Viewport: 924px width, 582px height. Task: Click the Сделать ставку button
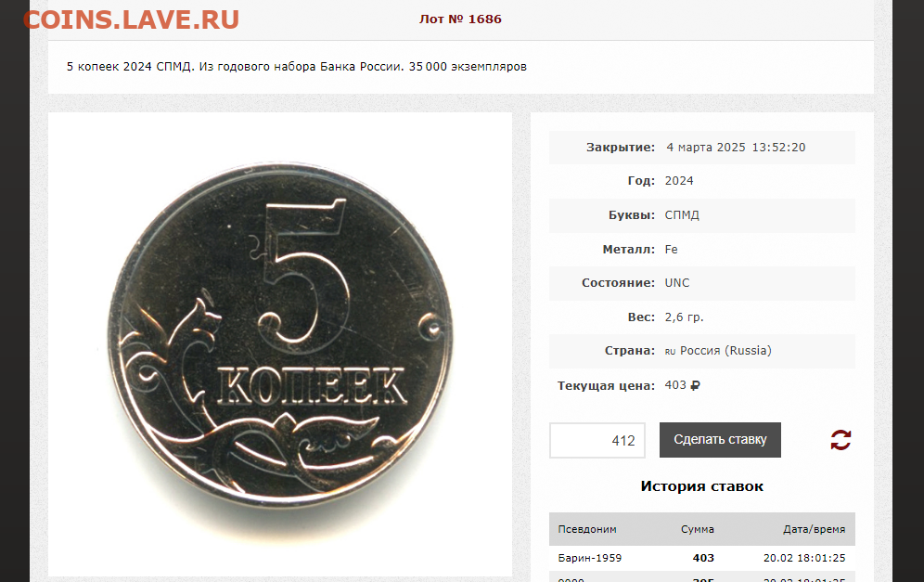(x=720, y=440)
